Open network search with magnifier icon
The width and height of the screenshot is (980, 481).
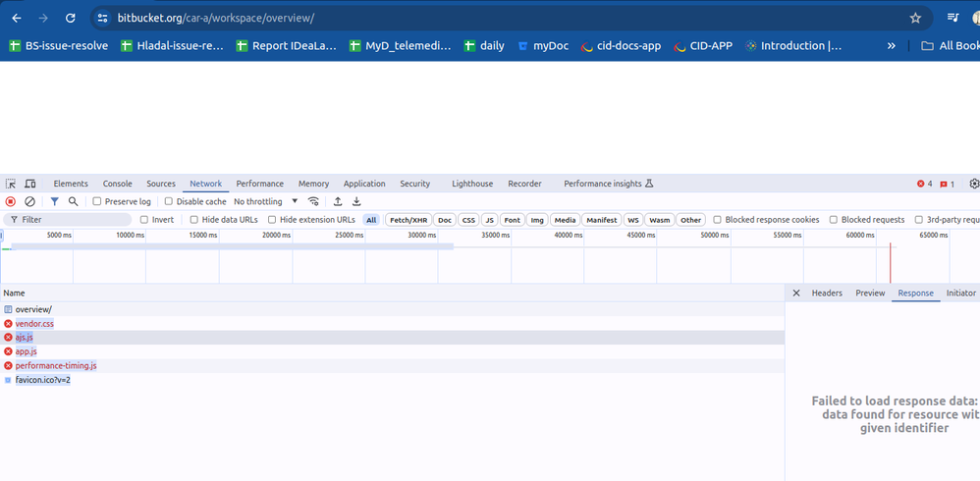[x=73, y=202]
